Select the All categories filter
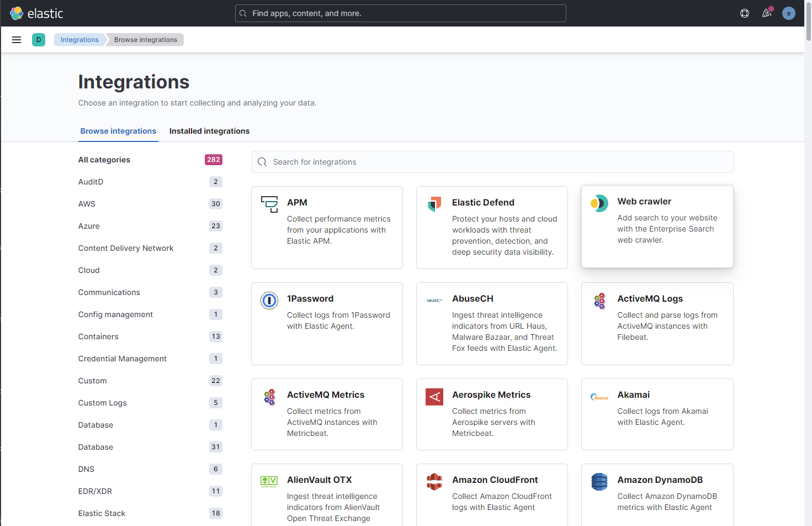 150,160
